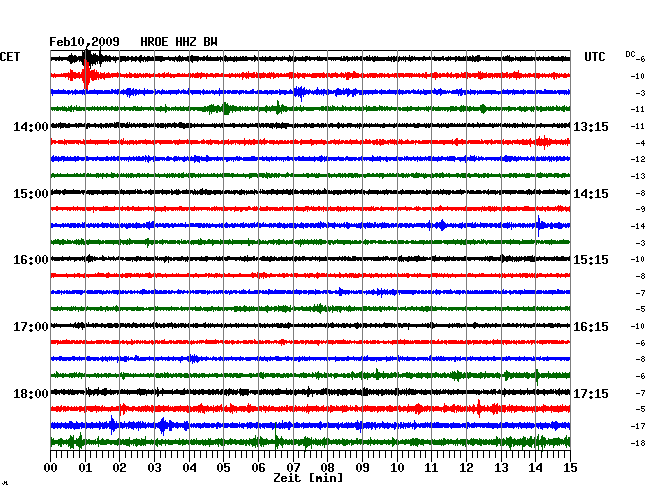650x494 pixels.
Task: Click the large red spike near minute 01
Action: 86,75
